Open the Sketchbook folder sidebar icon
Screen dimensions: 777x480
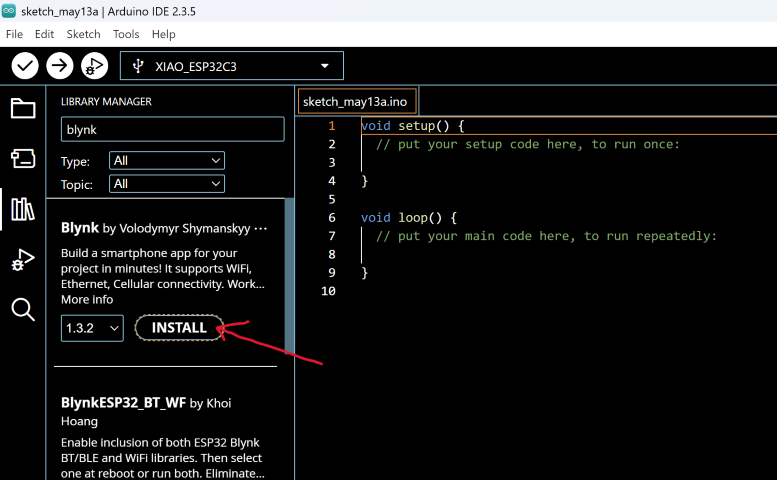click(x=23, y=108)
